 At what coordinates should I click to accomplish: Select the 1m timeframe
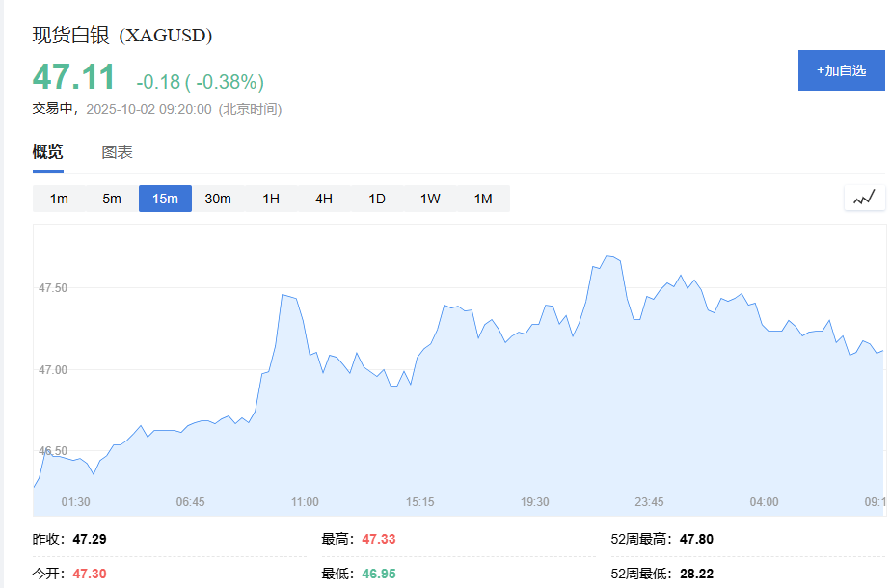[59, 199]
